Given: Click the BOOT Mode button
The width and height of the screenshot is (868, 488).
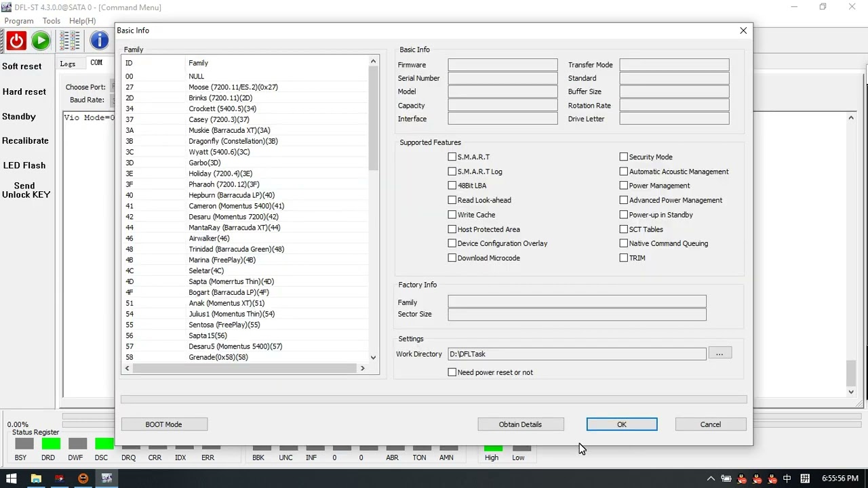Looking at the screenshot, I should coord(164,424).
